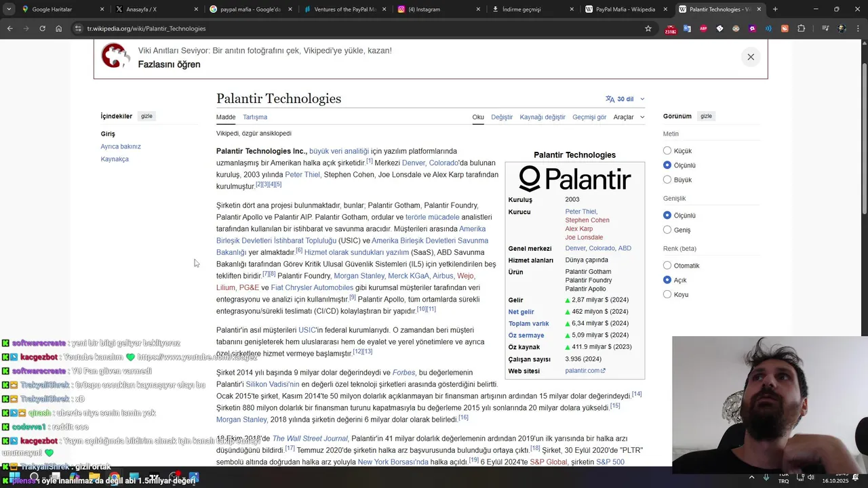Open the Değiştir edit tab
The width and height of the screenshot is (868, 488).
pos(502,117)
